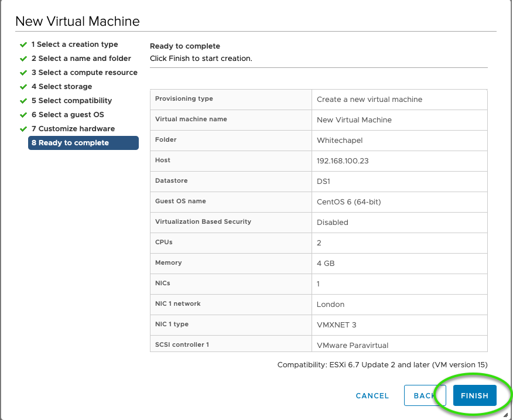Viewport: 513px width, 420px height.
Task: Go to step 4 Select storage
Action: pos(61,87)
